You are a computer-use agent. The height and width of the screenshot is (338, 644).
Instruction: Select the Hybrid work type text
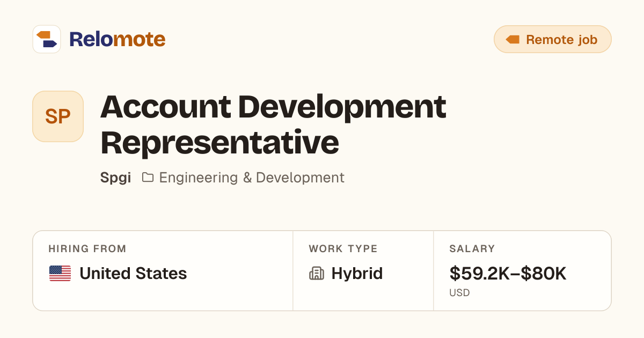click(357, 274)
